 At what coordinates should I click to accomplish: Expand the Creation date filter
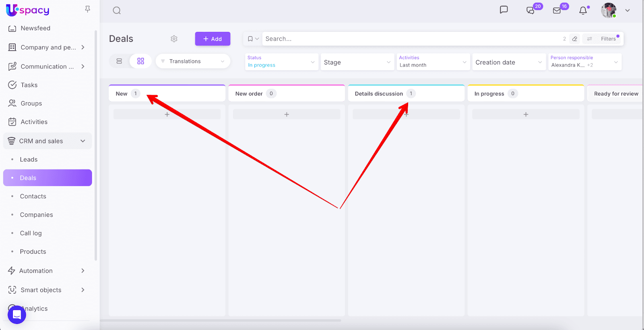pos(508,62)
